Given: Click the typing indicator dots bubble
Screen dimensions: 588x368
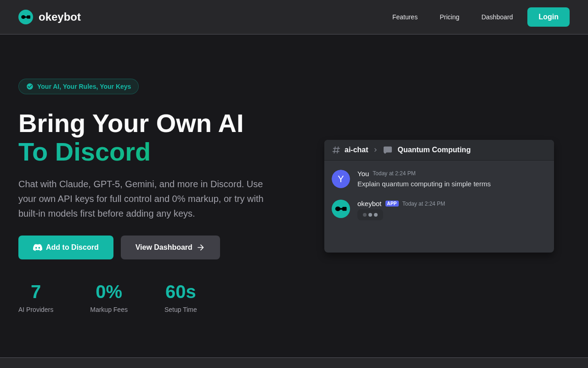Looking at the screenshot, I should [370, 215].
